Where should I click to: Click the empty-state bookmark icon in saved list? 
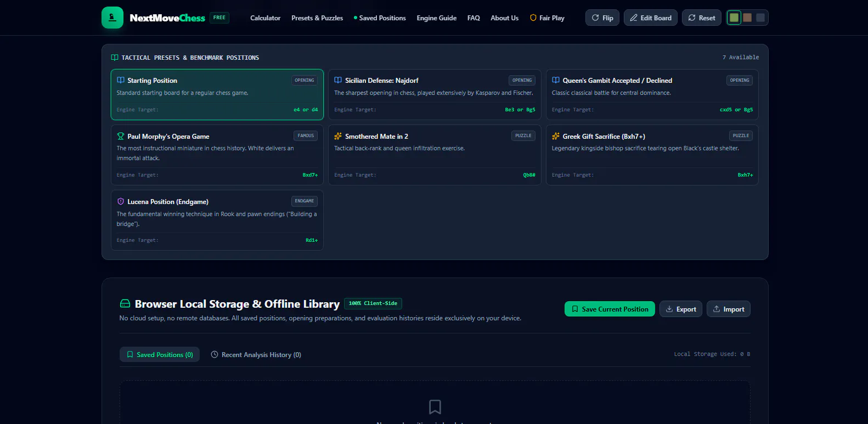click(x=435, y=407)
